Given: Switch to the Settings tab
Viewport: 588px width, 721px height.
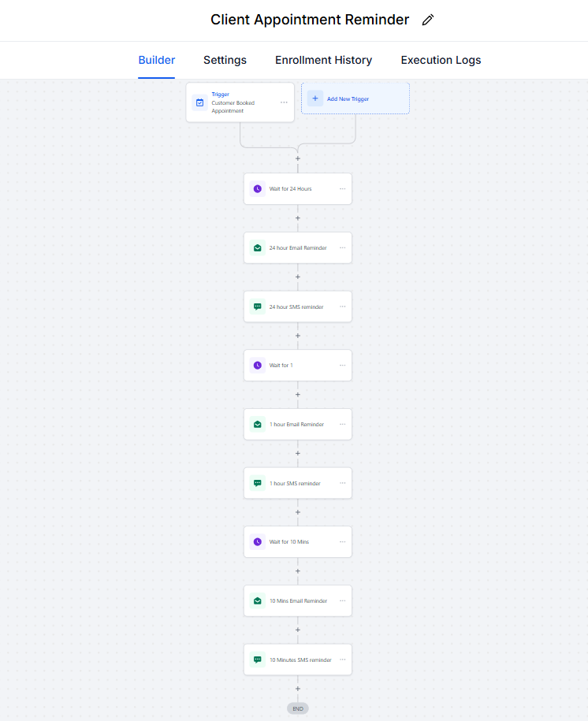Looking at the screenshot, I should coord(225,60).
